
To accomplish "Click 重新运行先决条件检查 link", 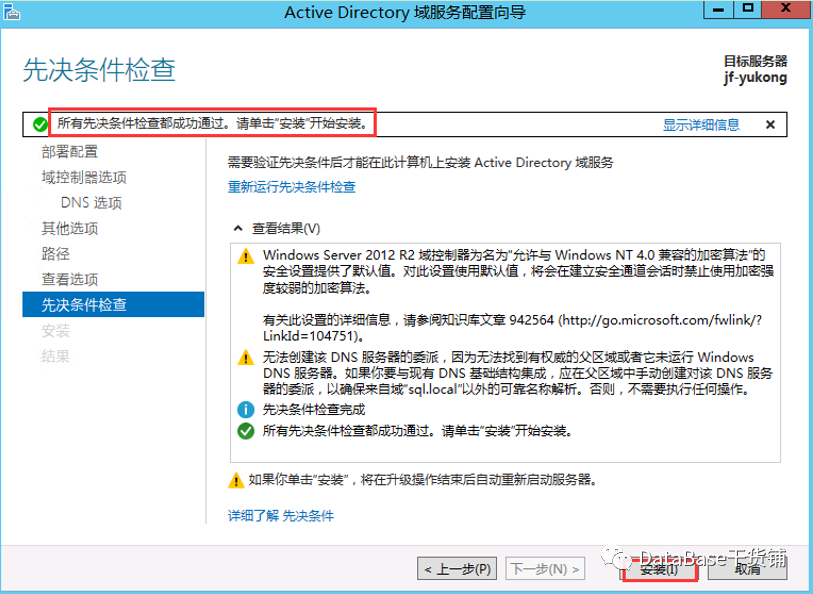I will tap(292, 187).
